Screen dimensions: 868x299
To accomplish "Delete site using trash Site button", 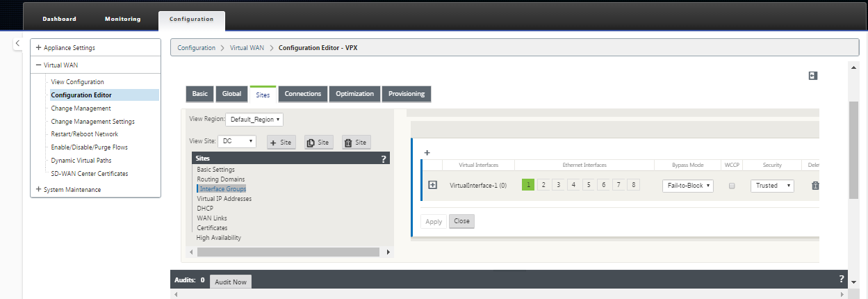I will tap(356, 142).
